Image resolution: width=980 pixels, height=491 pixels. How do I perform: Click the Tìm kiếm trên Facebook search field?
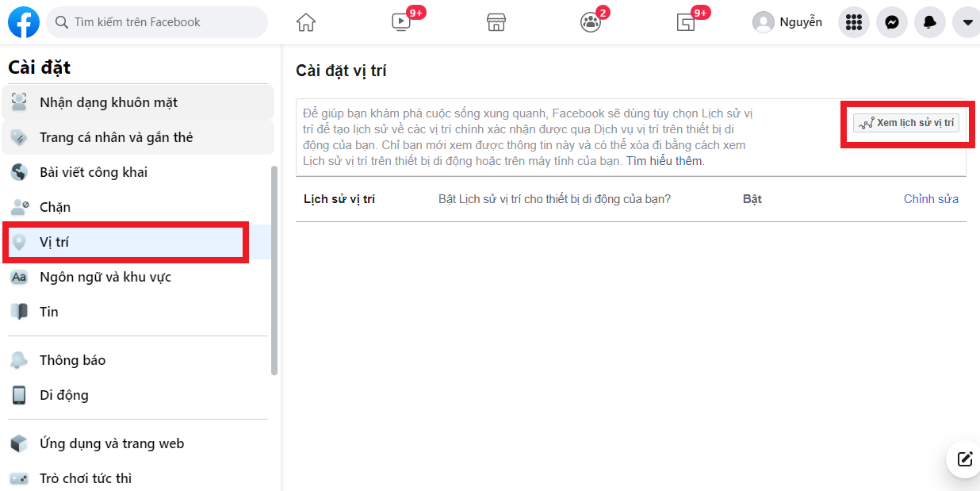coord(156,22)
